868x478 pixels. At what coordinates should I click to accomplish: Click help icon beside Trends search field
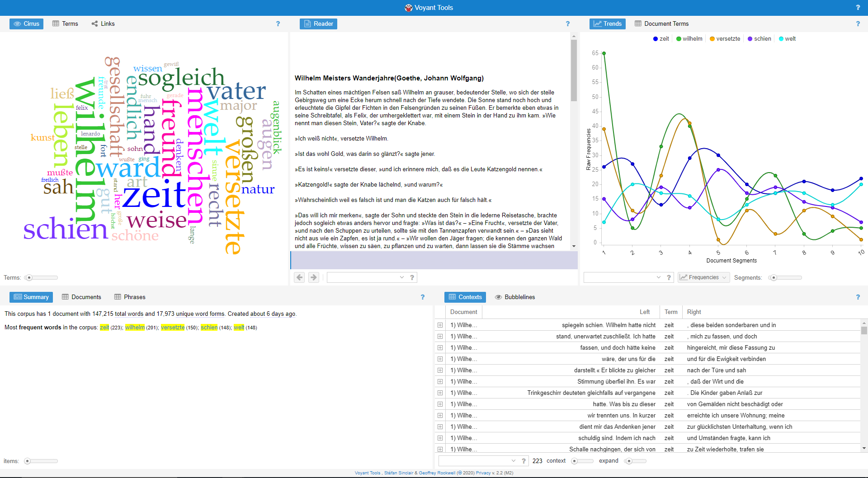pyautogui.click(x=669, y=277)
